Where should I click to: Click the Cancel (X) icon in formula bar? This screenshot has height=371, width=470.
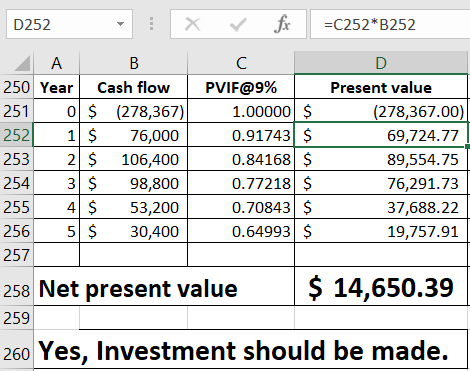point(192,25)
